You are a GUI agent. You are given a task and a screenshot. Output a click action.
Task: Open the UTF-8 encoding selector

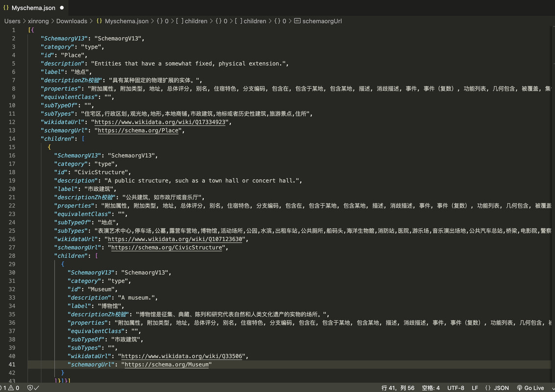pos(456,388)
